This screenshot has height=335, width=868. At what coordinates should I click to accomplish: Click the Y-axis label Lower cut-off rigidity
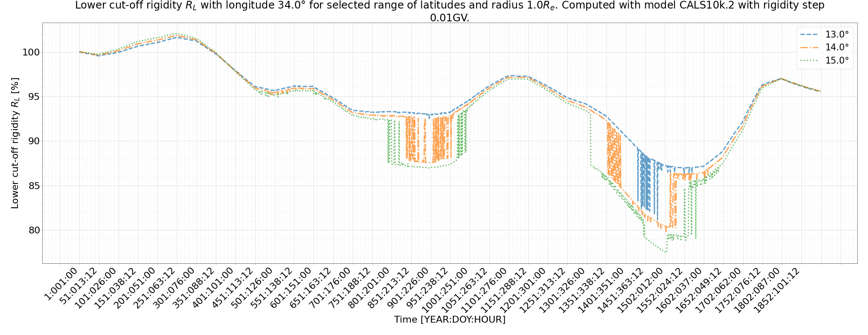click(x=15, y=143)
